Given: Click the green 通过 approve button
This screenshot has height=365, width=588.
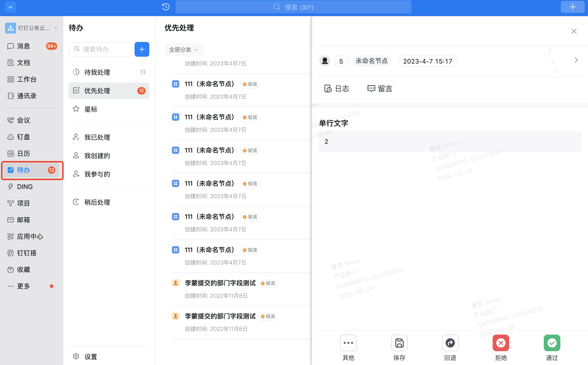Looking at the screenshot, I should coord(552,347).
